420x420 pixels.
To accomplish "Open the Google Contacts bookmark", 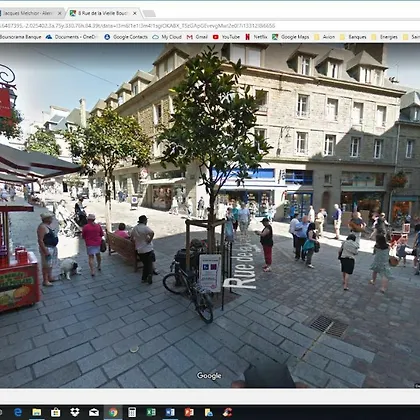I will click(x=126, y=37).
